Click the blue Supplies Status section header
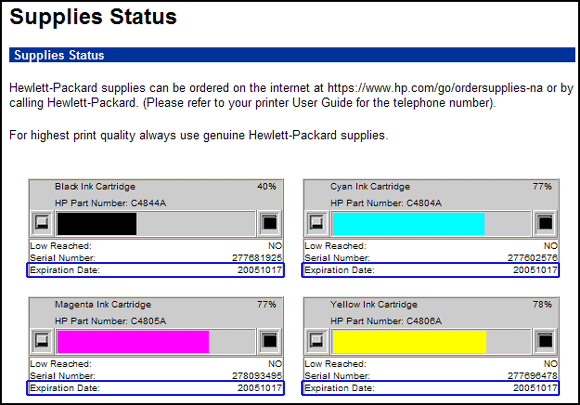The height and width of the screenshot is (405, 580). [292, 55]
